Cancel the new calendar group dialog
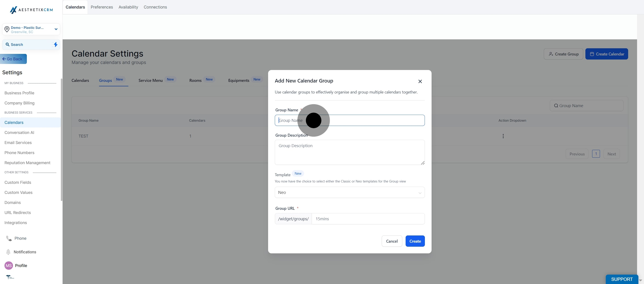Screen dimensions: 644x284 (x=392, y=241)
